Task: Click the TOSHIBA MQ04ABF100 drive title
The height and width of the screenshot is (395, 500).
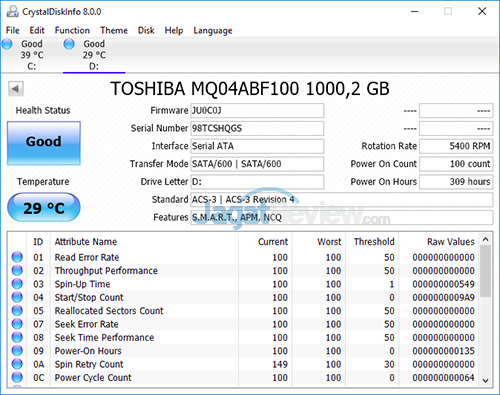Action: point(250,89)
